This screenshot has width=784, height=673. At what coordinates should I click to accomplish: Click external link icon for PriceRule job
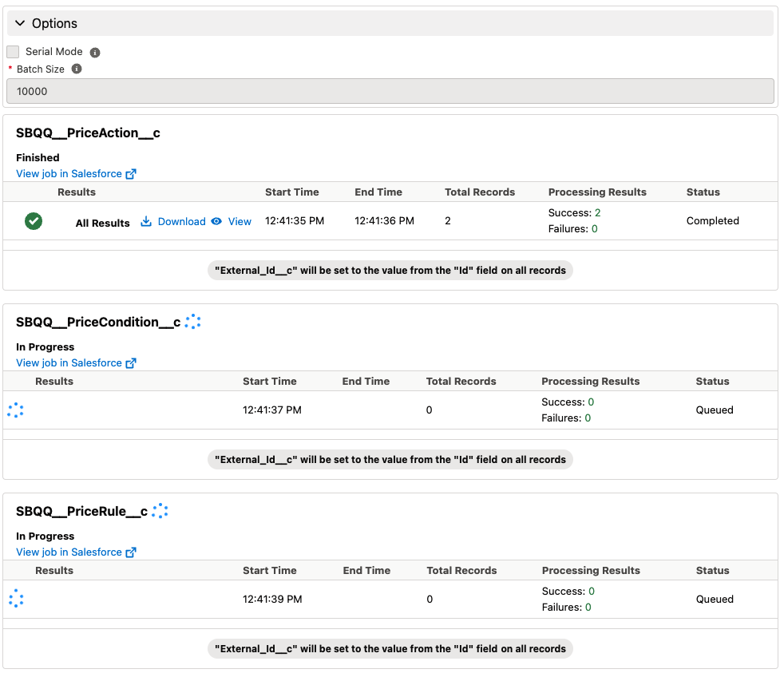pos(131,552)
